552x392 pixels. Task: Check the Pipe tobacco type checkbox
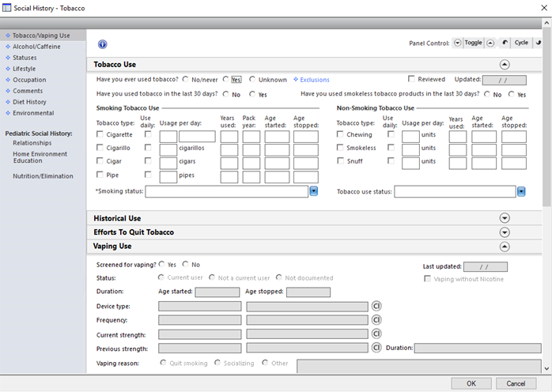(100, 175)
